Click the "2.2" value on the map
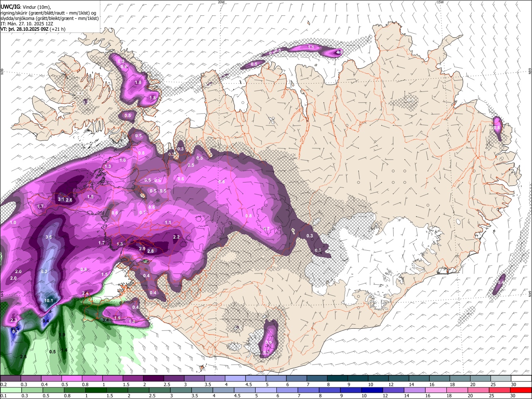The width and height of the screenshot is (532, 399). tap(176, 237)
